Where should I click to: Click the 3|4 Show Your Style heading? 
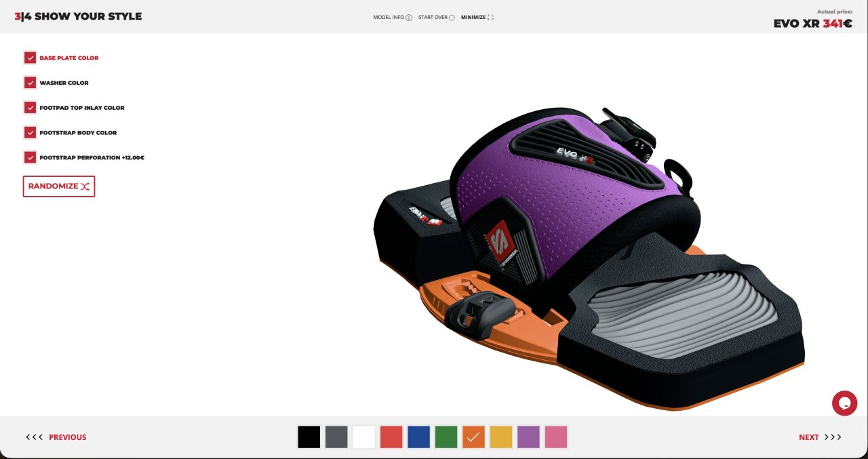pyautogui.click(x=78, y=16)
